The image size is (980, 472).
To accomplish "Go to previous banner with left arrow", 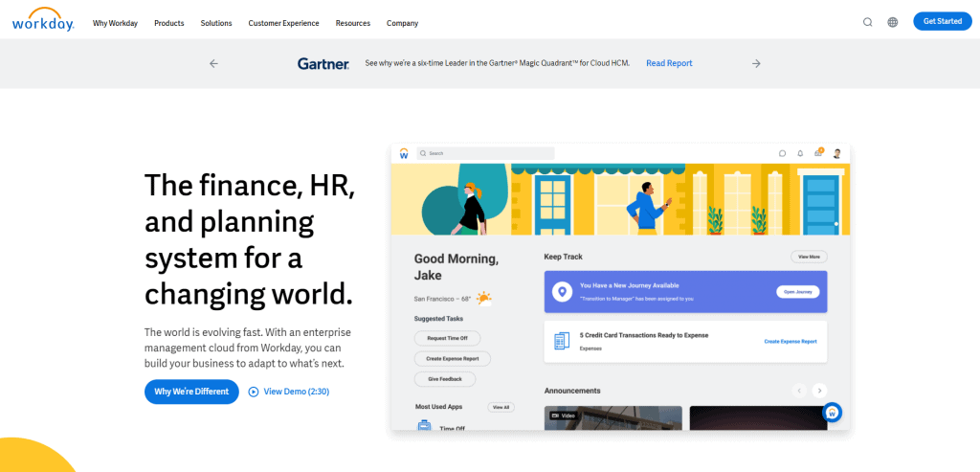I will coord(213,63).
